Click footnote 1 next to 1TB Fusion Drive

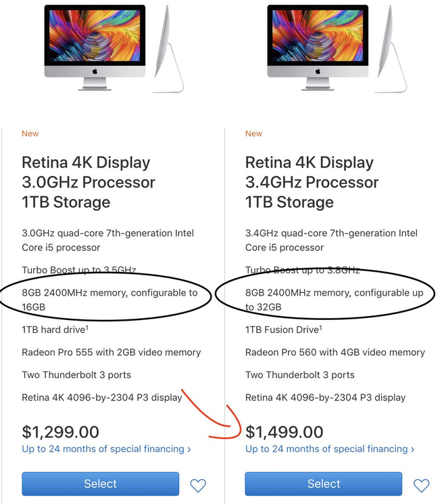[320, 327]
